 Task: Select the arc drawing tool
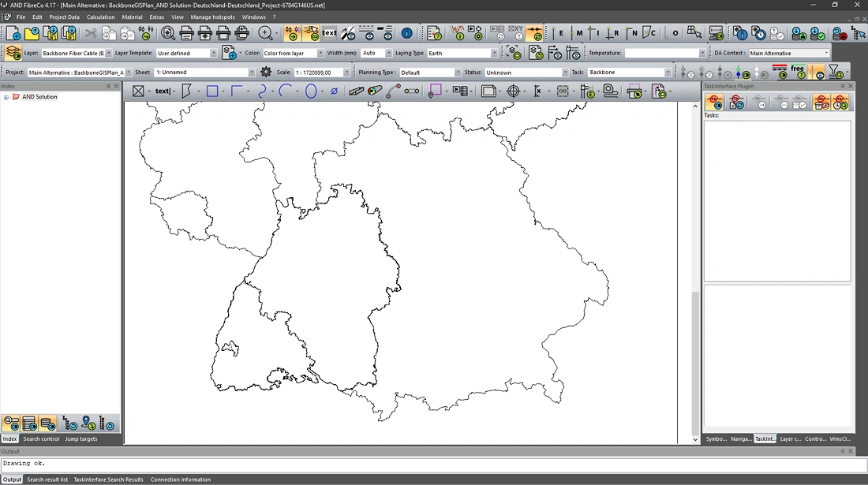click(x=286, y=91)
